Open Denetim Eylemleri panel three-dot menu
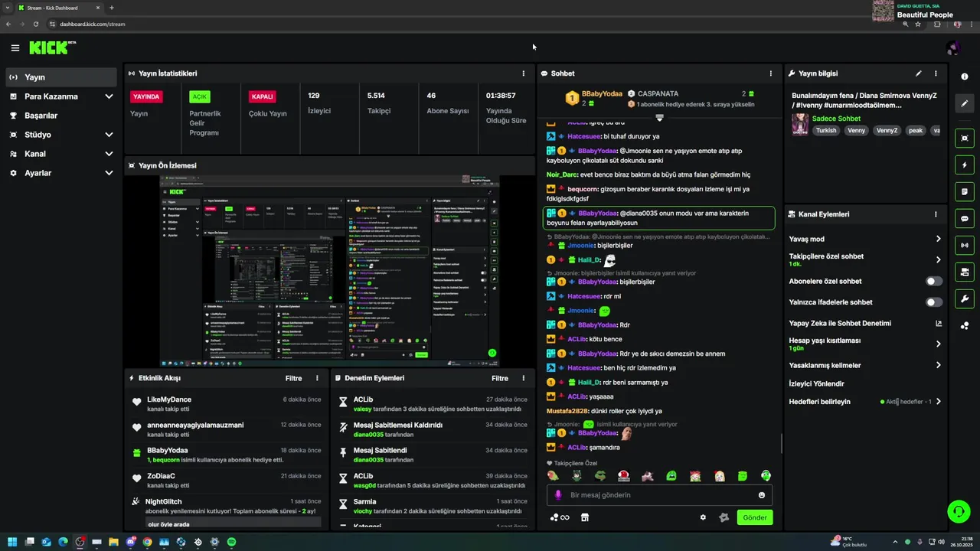 pyautogui.click(x=524, y=378)
